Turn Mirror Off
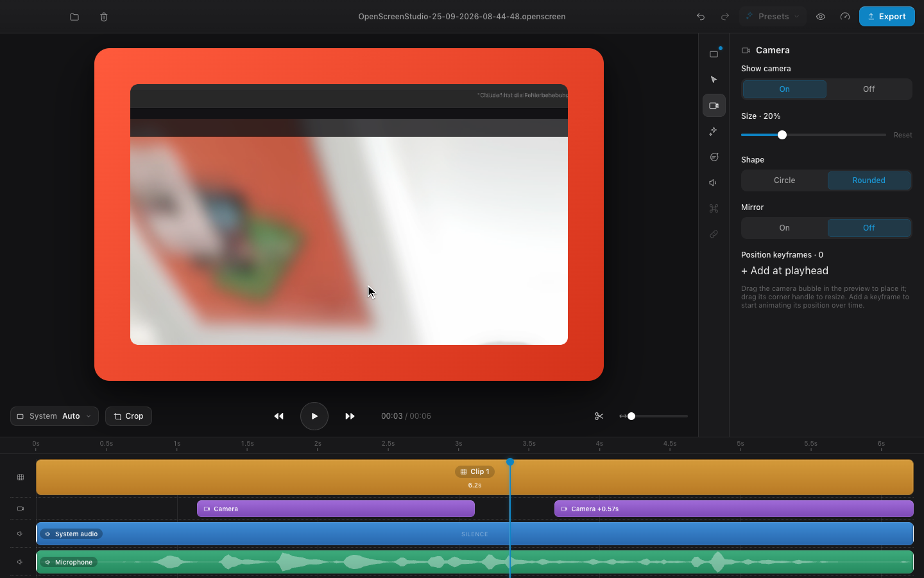The image size is (924, 578). coord(869,228)
